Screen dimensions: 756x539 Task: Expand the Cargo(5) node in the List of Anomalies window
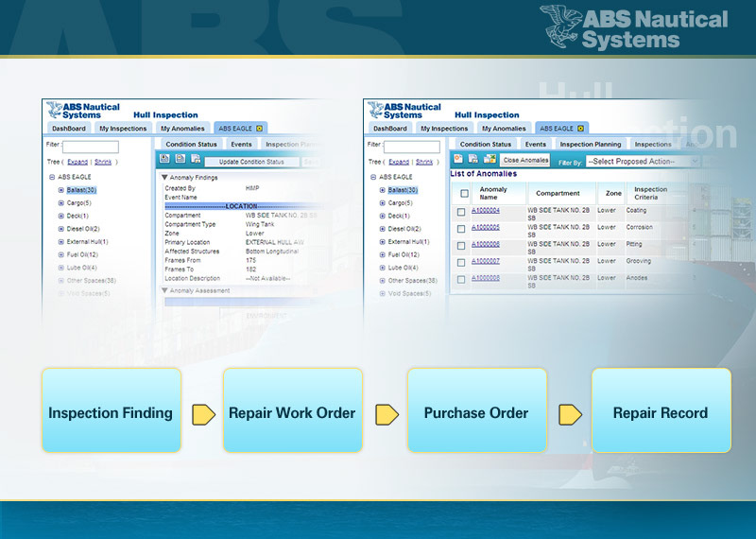[382, 203]
